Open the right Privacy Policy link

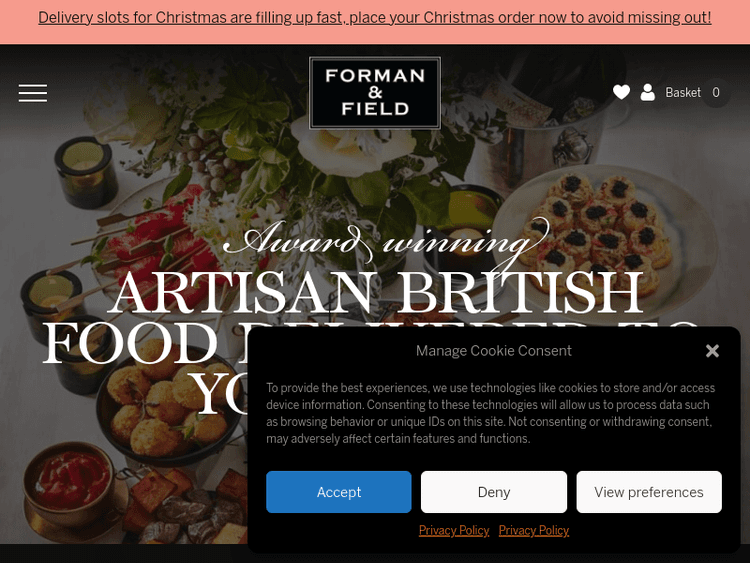(534, 531)
